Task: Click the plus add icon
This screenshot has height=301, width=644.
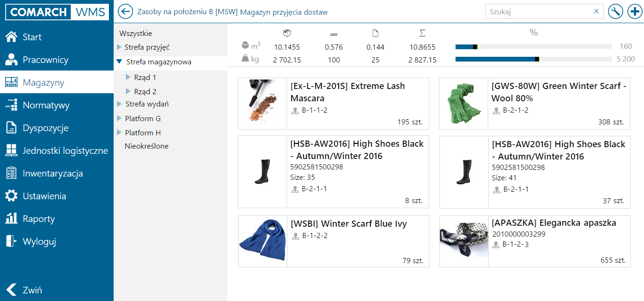Action: tap(635, 11)
